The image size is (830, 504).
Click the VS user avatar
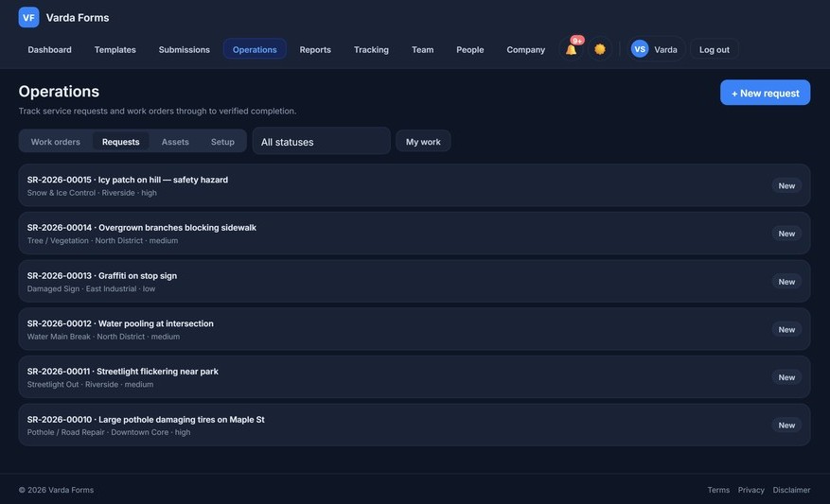(640, 49)
